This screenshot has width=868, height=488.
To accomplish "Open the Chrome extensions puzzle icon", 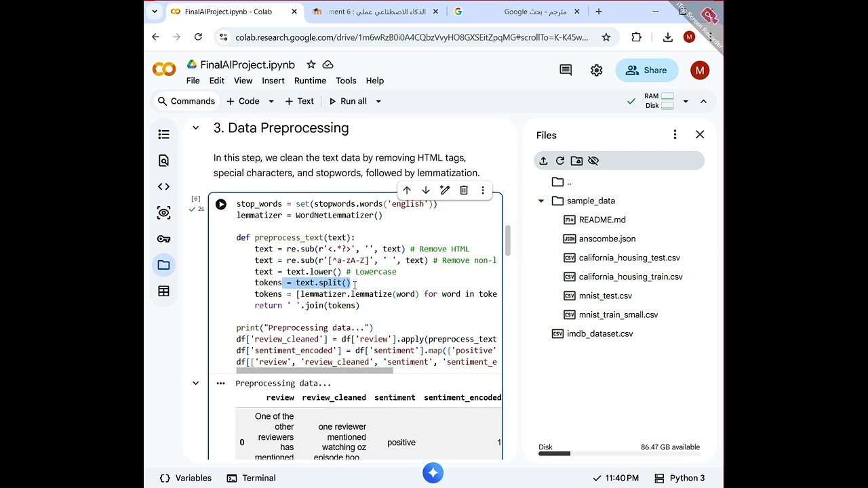I will tap(636, 37).
